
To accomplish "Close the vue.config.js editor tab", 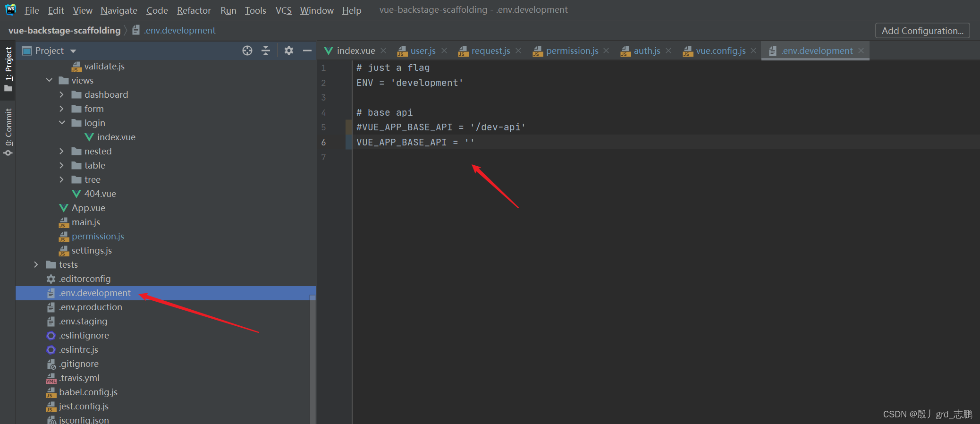I will coord(753,51).
